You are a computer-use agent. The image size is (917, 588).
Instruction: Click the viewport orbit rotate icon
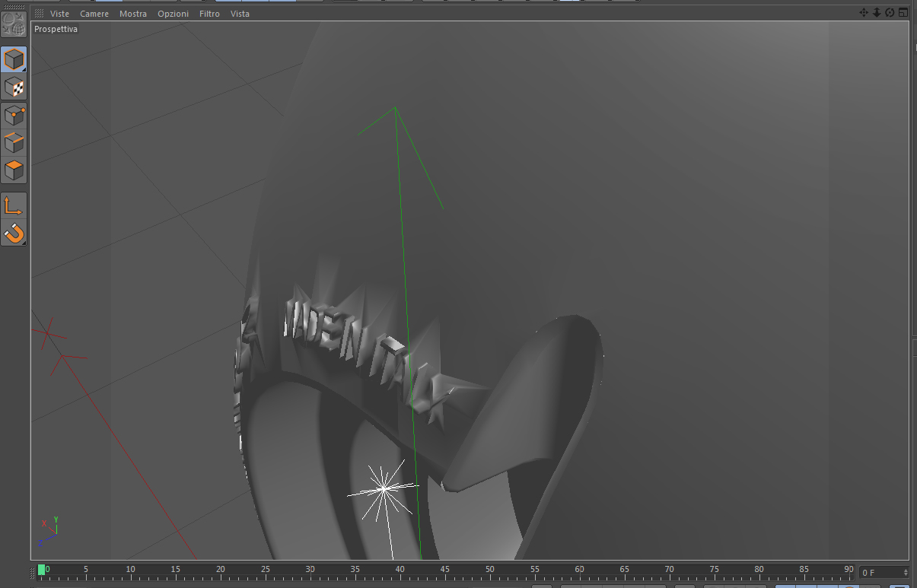click(890, 13)
